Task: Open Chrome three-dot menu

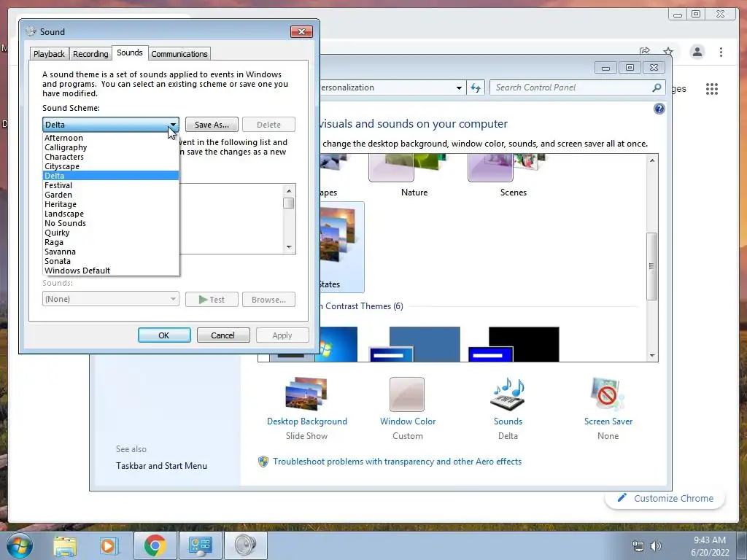Action: click(721, 52)
